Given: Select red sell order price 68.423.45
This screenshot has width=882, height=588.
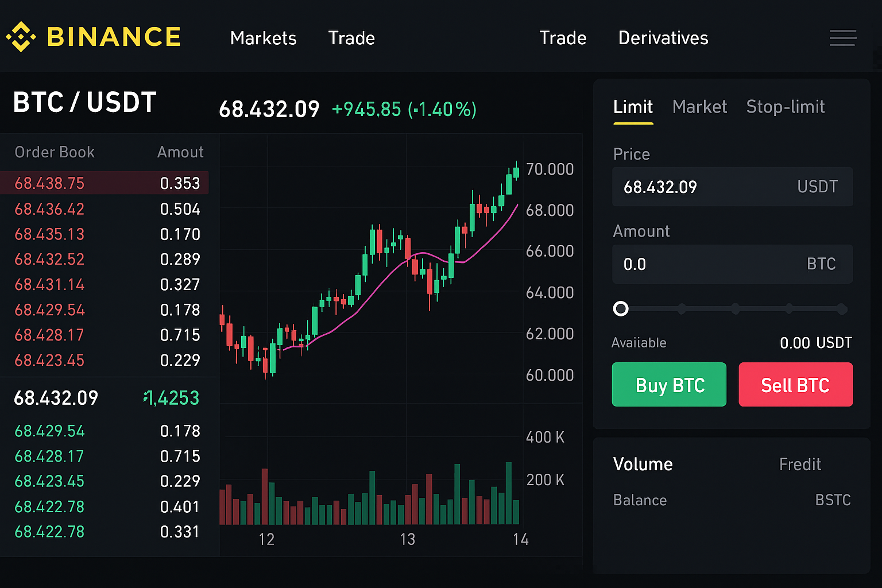Looking at the screenshot, I should click(x=49, y=361).
